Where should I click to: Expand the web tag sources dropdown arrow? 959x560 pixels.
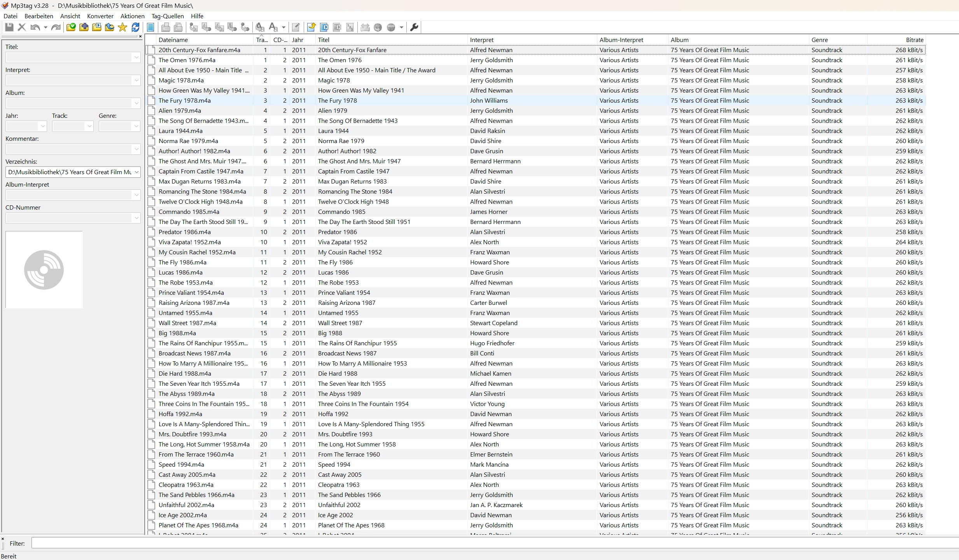click(401, 27)
